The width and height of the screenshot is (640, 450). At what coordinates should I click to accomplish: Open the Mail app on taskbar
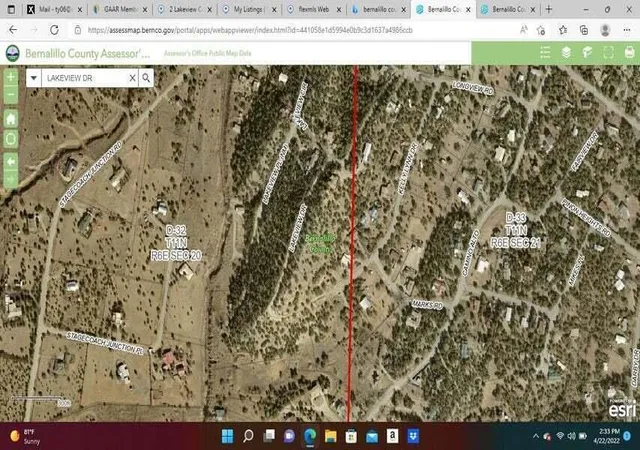click(372, 436)
